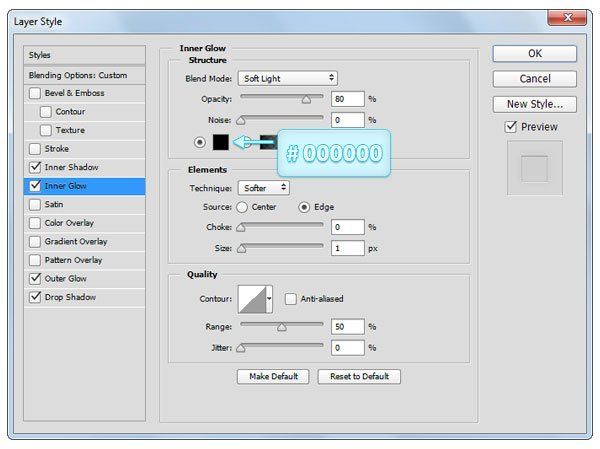
Task: Expand the Contour picker arrow
Action: [x=269, y=299]
